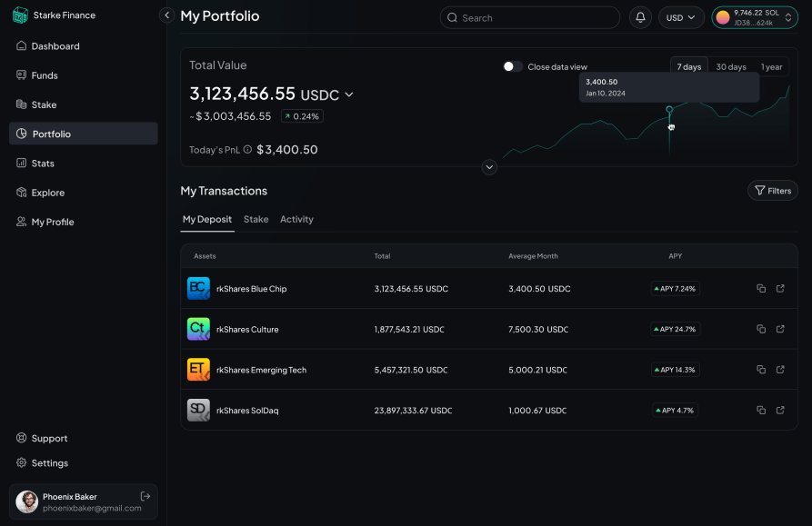Click 23,897,333.67 USDC total value
Image resolution: width=812 pixels, height=526 pixels.
[413, 410]
